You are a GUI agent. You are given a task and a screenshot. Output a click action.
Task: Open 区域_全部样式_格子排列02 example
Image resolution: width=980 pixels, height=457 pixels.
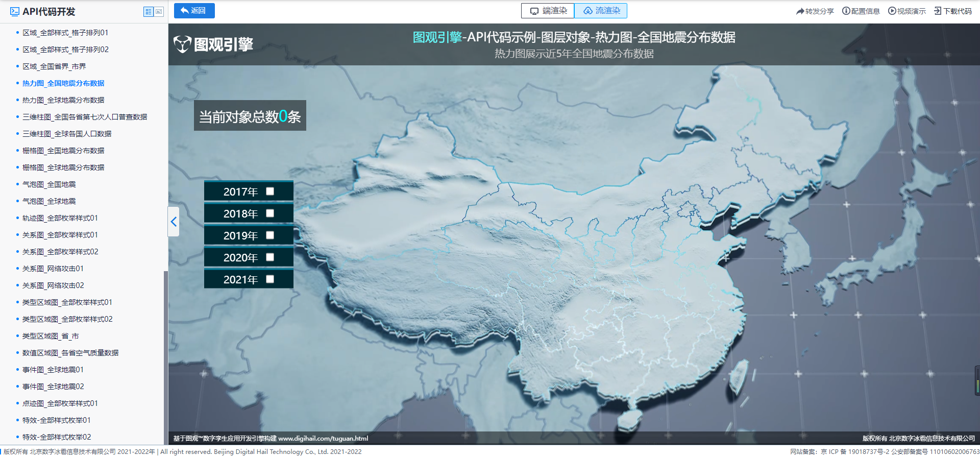point(65,50)
